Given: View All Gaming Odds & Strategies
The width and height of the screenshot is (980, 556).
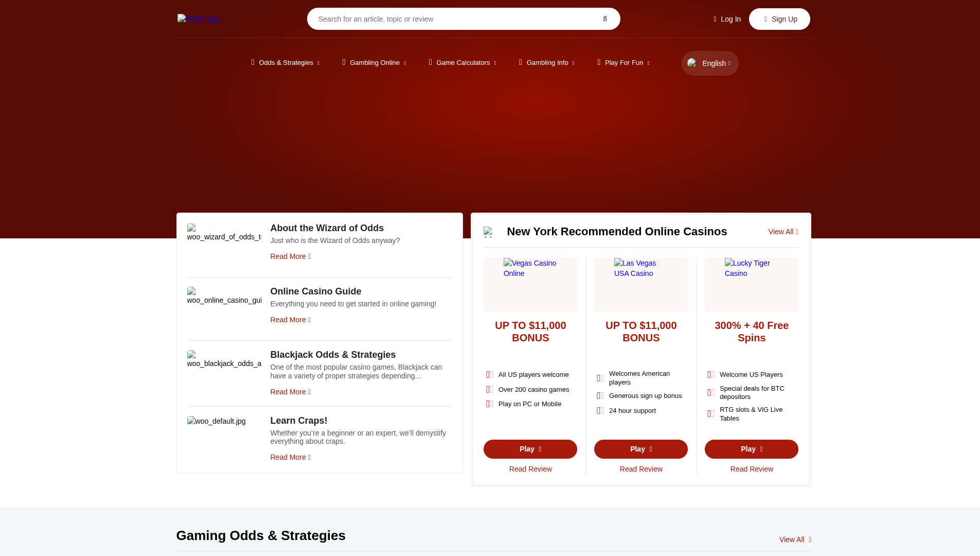Looking at the screenshot, I should [795, 540].
